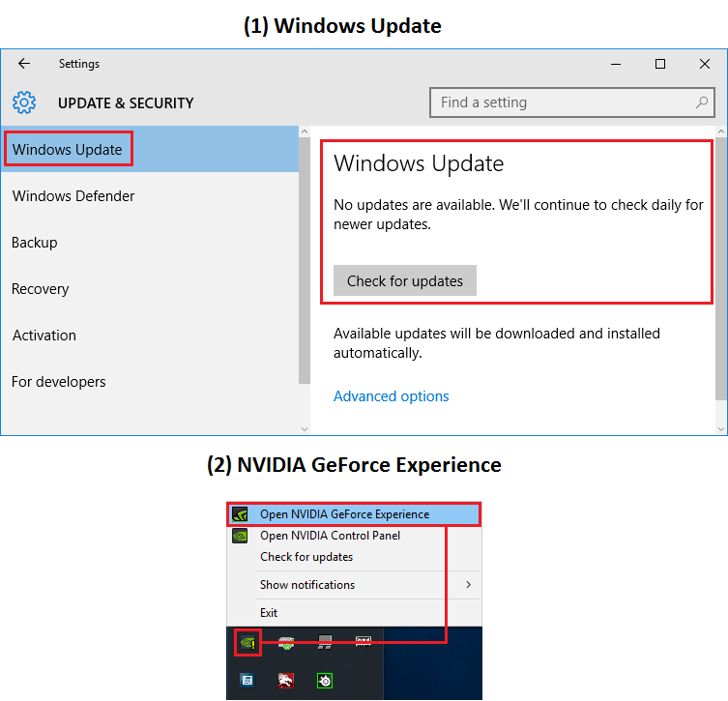Click the green-bordered SteelSeries tray icon

point(326,681)
